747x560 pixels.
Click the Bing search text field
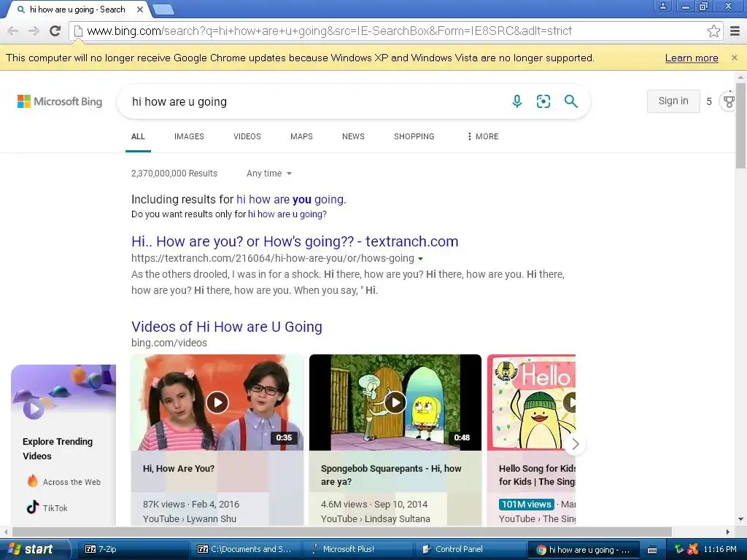(314, 101)
